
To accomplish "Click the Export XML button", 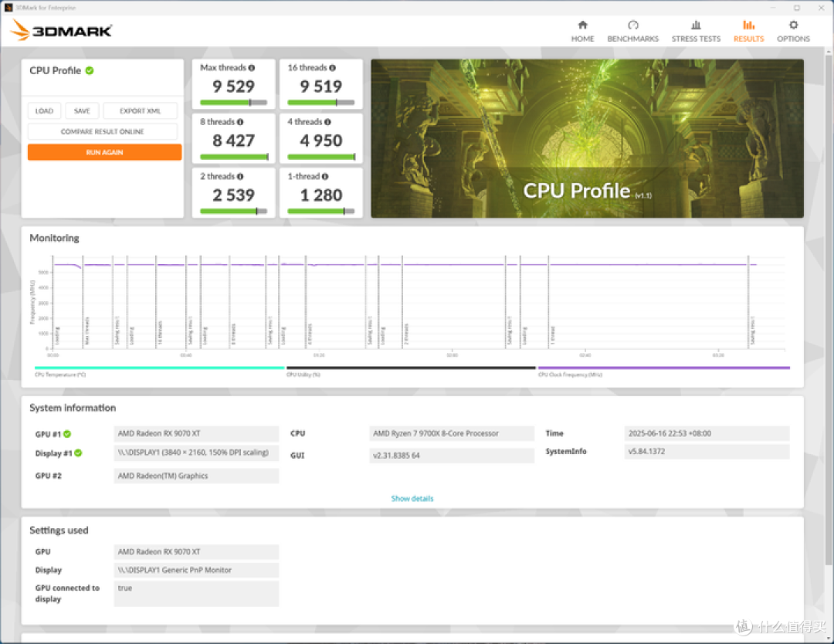I will pos(141,110).
